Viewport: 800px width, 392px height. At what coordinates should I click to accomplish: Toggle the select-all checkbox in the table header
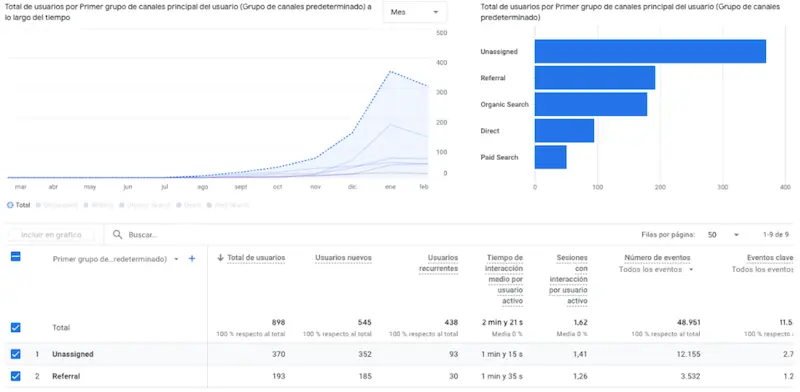pos(16,257)
